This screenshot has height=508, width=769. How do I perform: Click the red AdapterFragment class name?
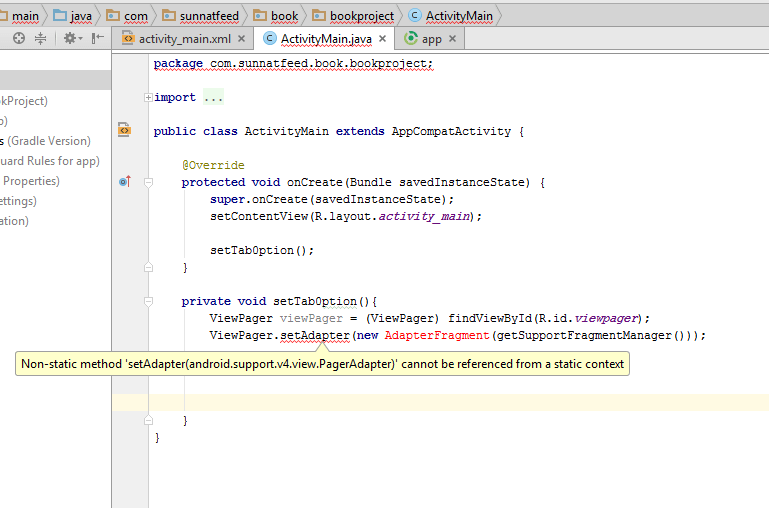(437, 335)
